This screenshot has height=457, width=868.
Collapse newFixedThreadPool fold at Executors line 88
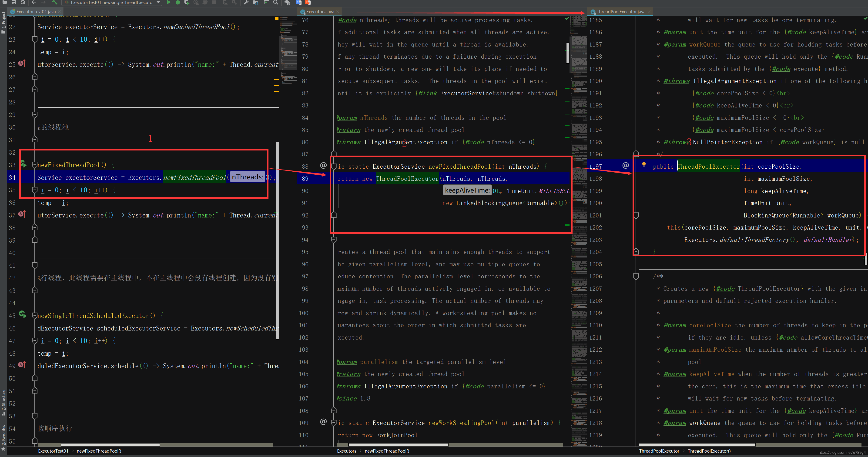[334, 166]
